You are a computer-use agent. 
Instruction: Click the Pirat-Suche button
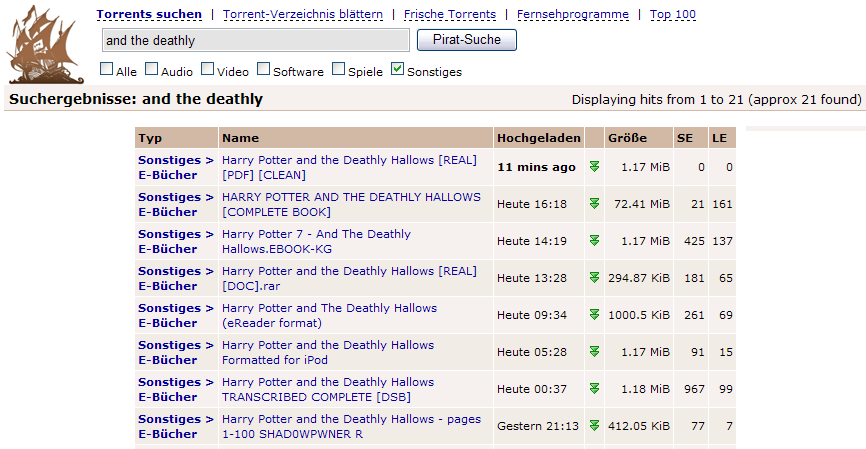pos(467,40)
